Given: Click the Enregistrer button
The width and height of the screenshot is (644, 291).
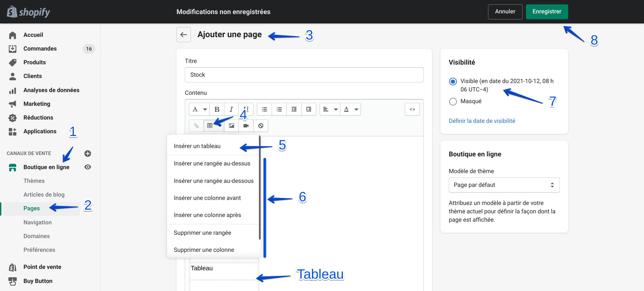Looking at the screenshot, I should click(547, 12).
